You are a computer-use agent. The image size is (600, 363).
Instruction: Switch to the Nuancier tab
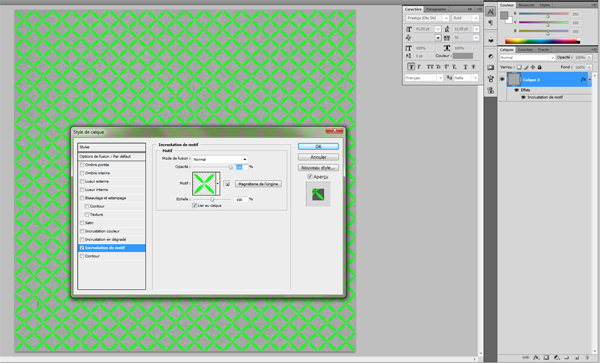(526, 5)
